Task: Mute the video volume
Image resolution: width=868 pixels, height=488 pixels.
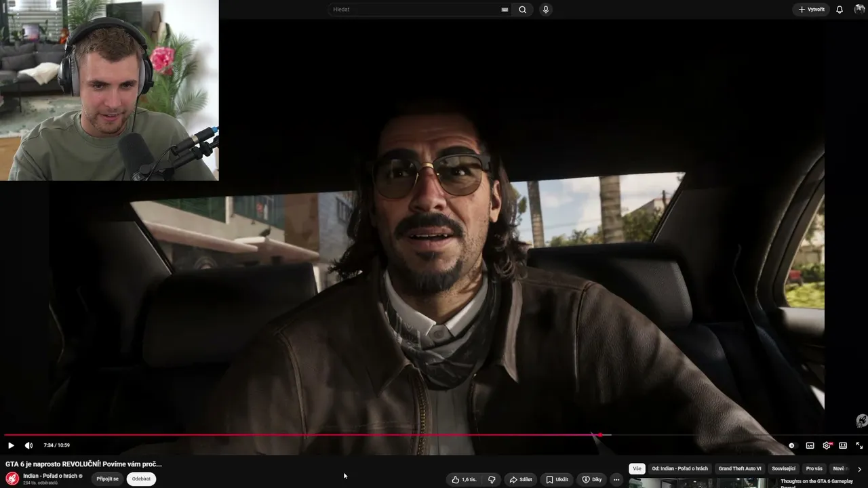Action: pyautogui.click(x=28, y=445)
